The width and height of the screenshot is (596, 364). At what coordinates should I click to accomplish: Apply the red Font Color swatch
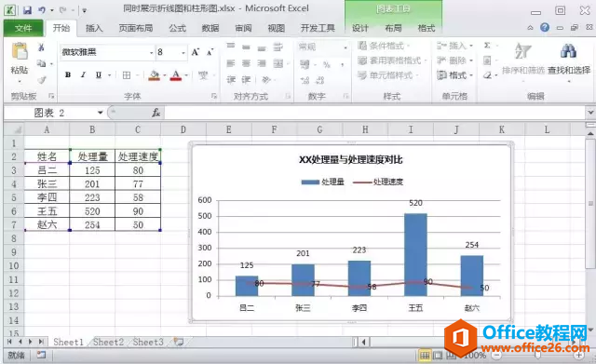175,75
